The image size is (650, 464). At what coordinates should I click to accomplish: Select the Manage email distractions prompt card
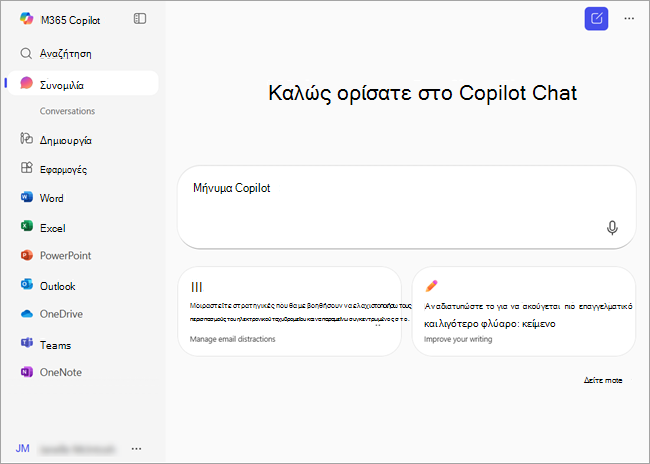(x=289, y=311)
